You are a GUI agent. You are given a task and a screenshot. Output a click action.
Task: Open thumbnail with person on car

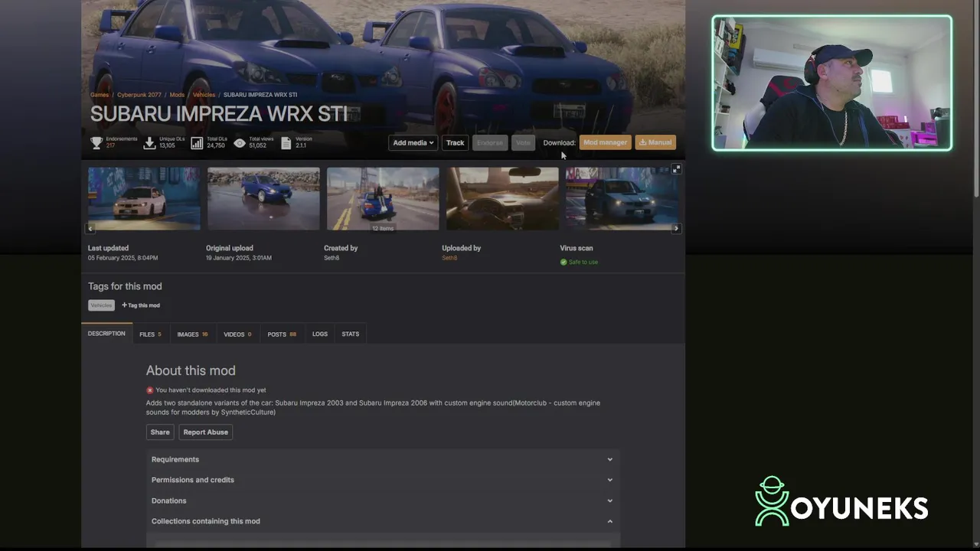[383, 198]
